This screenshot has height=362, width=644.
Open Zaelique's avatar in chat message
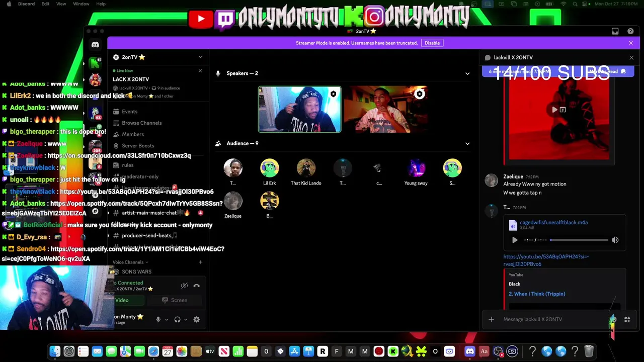491,180
